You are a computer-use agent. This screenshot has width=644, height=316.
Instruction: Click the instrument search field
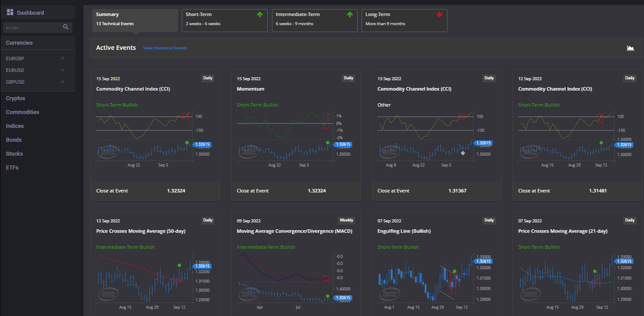(32, 27)
